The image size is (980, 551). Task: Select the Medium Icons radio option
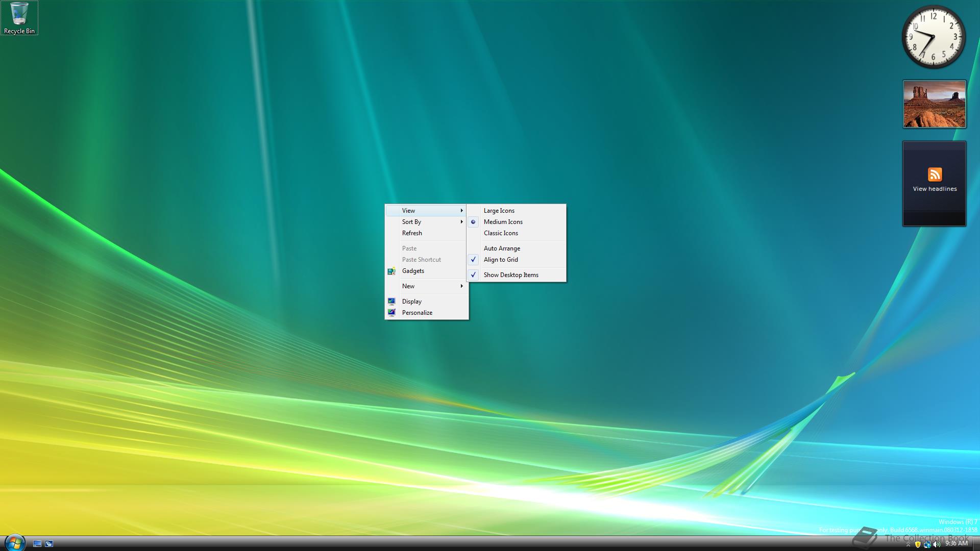point(503,222)
